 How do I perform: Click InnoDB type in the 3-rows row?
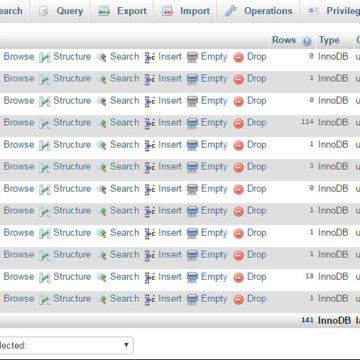click(x=333, y=167)
